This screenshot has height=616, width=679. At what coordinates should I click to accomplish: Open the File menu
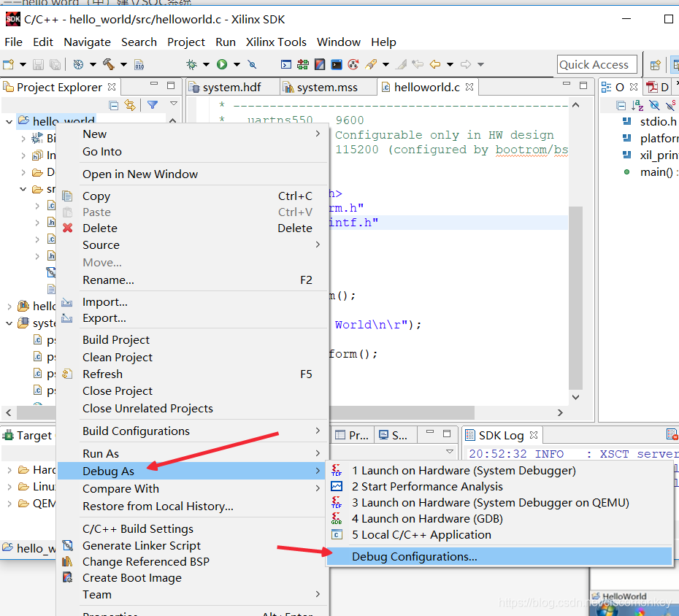point(13,42)
